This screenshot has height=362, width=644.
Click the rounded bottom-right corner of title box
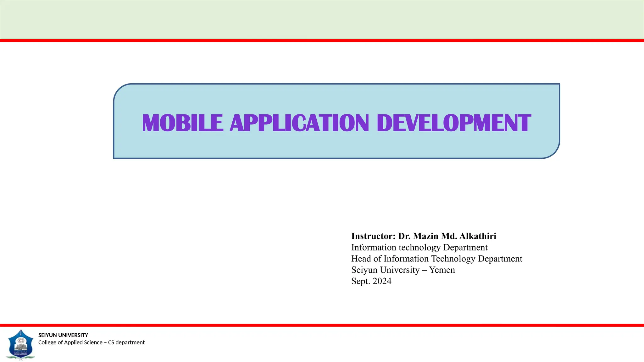(x=553, y=152)
